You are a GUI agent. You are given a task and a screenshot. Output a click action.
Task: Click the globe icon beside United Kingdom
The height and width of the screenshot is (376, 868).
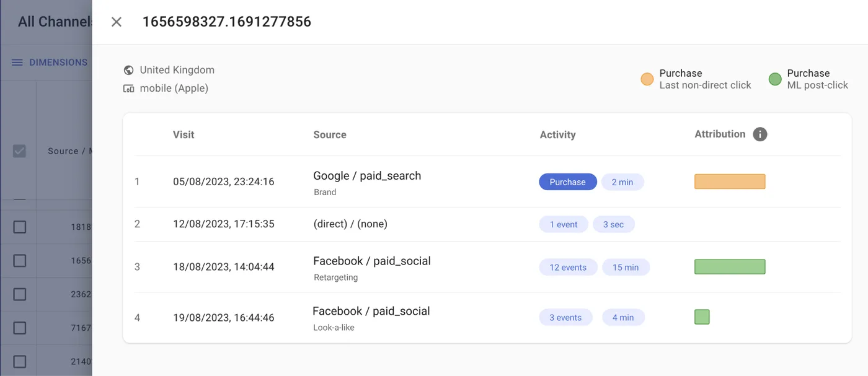[129, 70]
